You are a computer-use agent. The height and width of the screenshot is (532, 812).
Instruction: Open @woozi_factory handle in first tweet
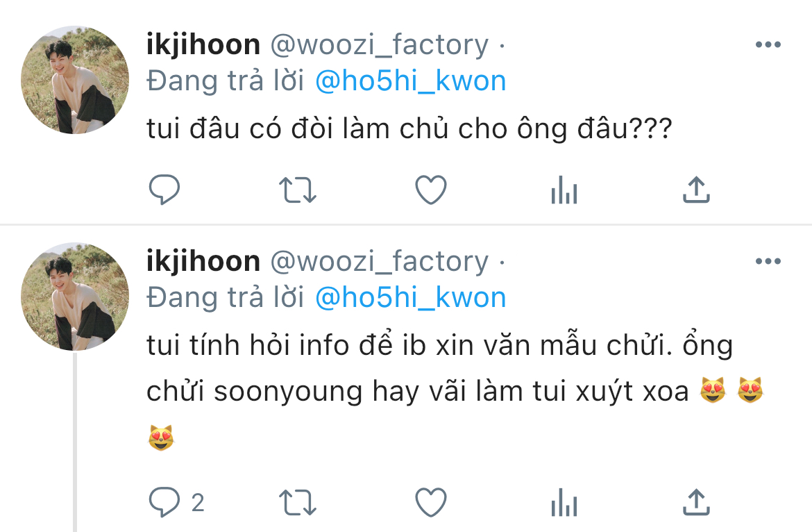coord(380,45)
